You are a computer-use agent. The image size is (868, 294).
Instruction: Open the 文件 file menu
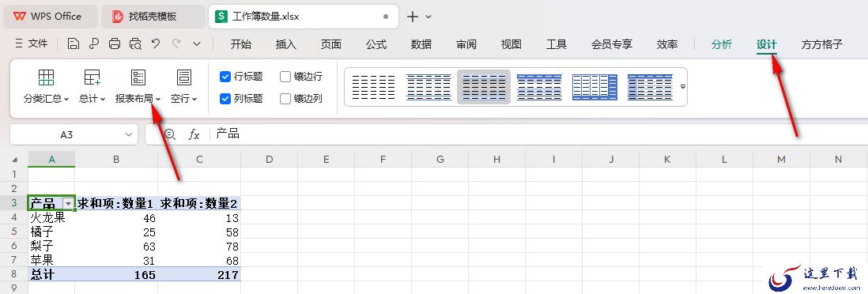pos(32,43)
